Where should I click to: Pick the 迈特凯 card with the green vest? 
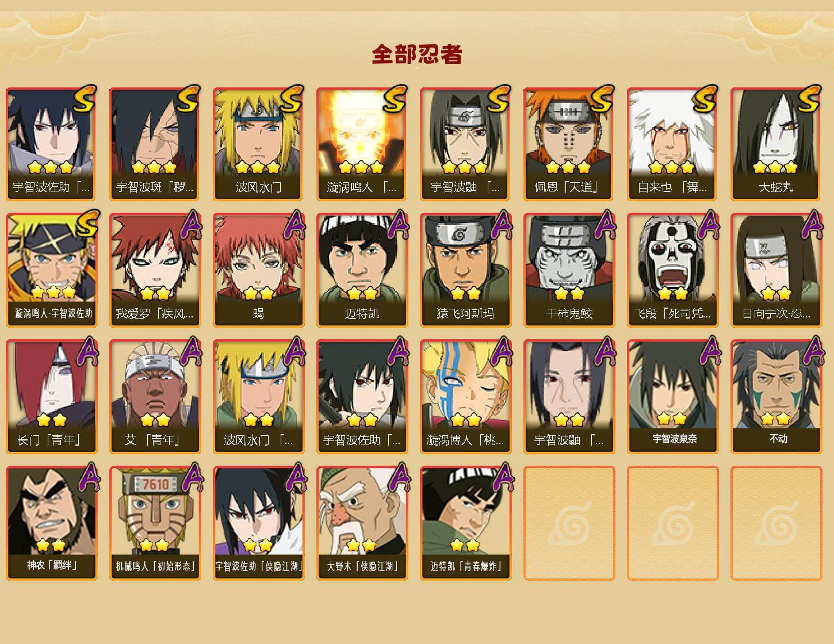coord(362,270)
